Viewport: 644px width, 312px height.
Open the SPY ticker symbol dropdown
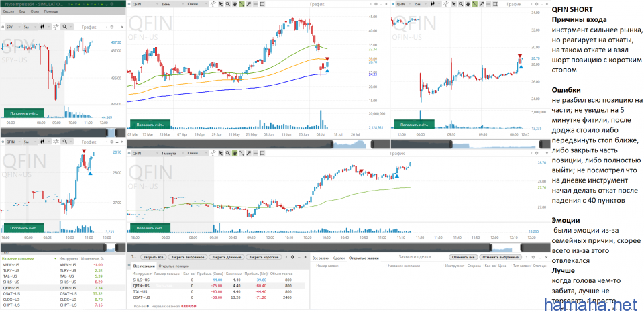click(13, 28)
